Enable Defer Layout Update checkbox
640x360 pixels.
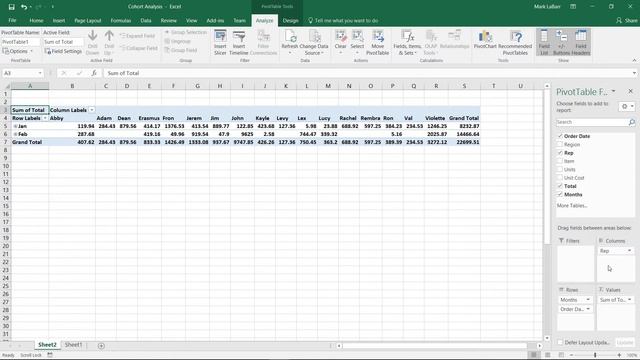click(x=560, y=342)
